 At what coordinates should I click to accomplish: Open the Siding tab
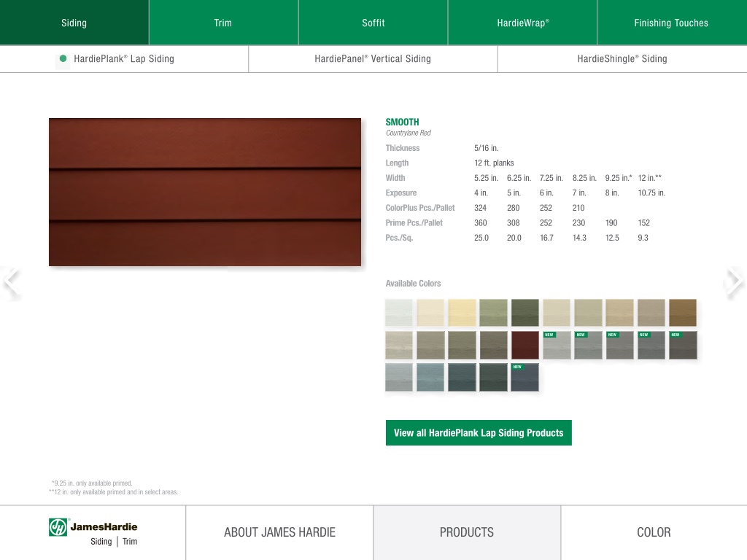click(74, 23)
